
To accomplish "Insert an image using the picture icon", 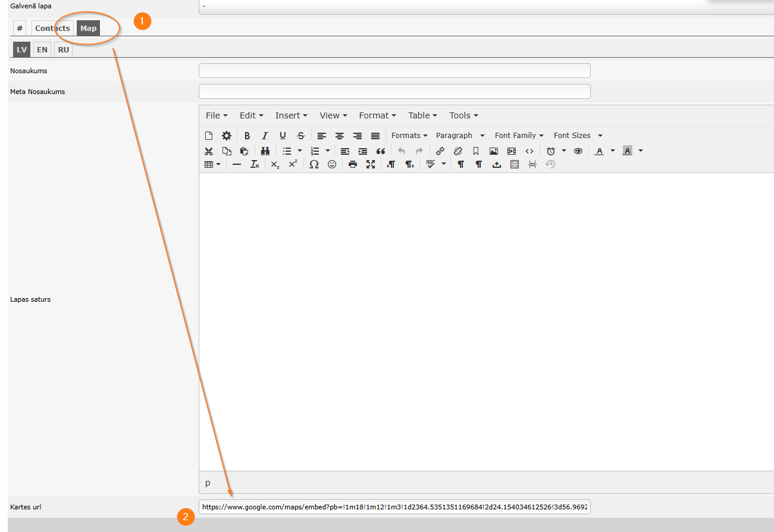I will [x=493, y=151].
